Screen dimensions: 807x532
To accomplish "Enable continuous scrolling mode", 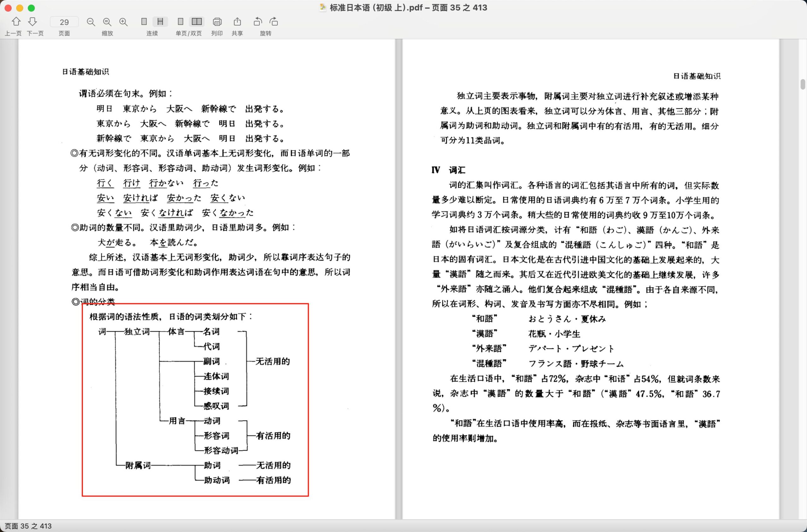I will point(160,22).
